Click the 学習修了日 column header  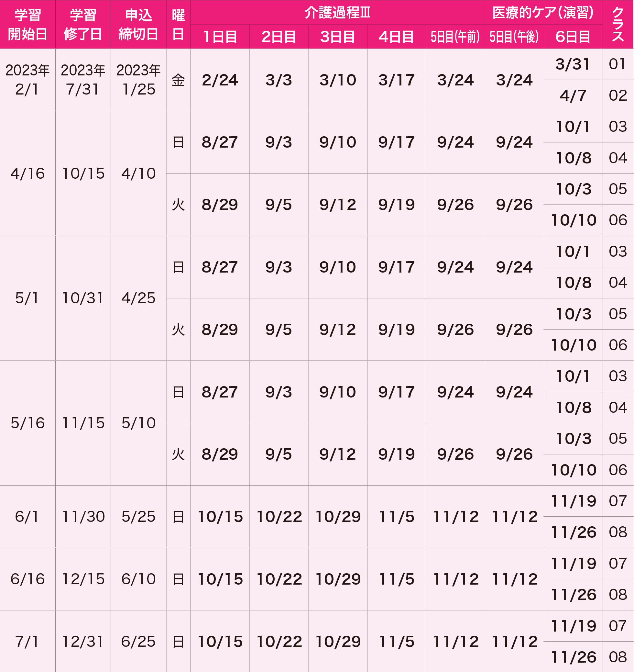pyautogui.click(x=83, y=24)
